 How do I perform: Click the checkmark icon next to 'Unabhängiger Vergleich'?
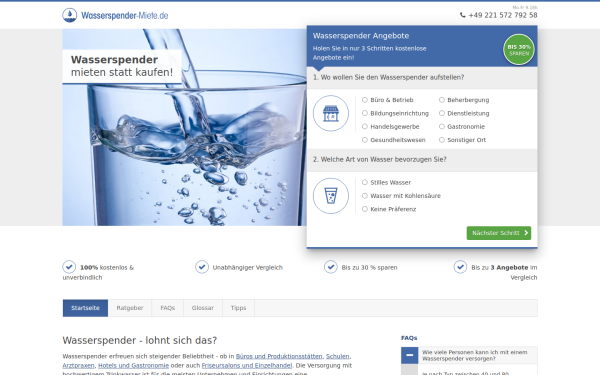(202, 267)
